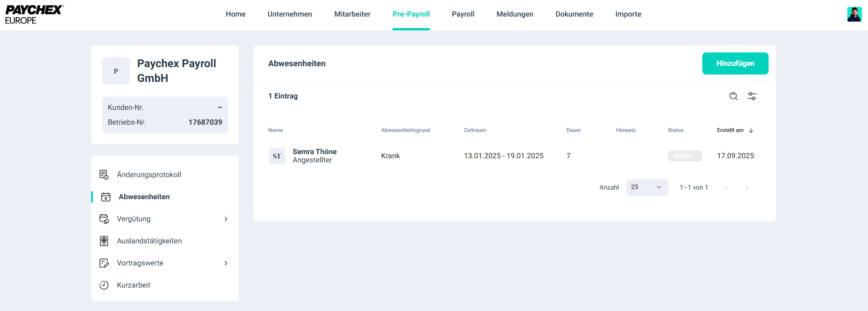Click the Kurzarbeit clock icon
This screenshot has width=868, height=311.
(x=104, y=285)
